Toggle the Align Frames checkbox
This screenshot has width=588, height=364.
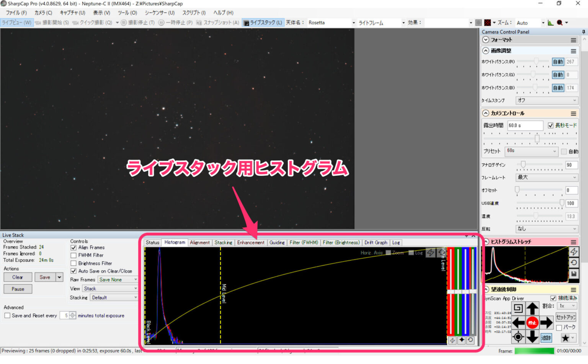click(x=73, y=248)
